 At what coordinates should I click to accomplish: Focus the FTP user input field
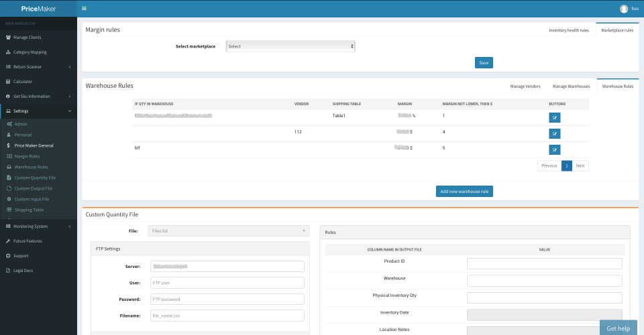coord(227,283)
